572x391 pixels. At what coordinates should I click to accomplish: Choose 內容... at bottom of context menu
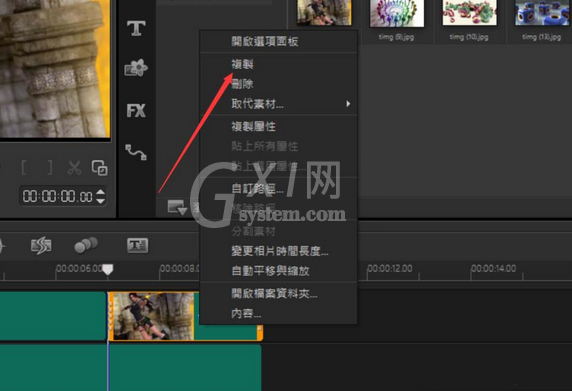click(x=278, y=313)
